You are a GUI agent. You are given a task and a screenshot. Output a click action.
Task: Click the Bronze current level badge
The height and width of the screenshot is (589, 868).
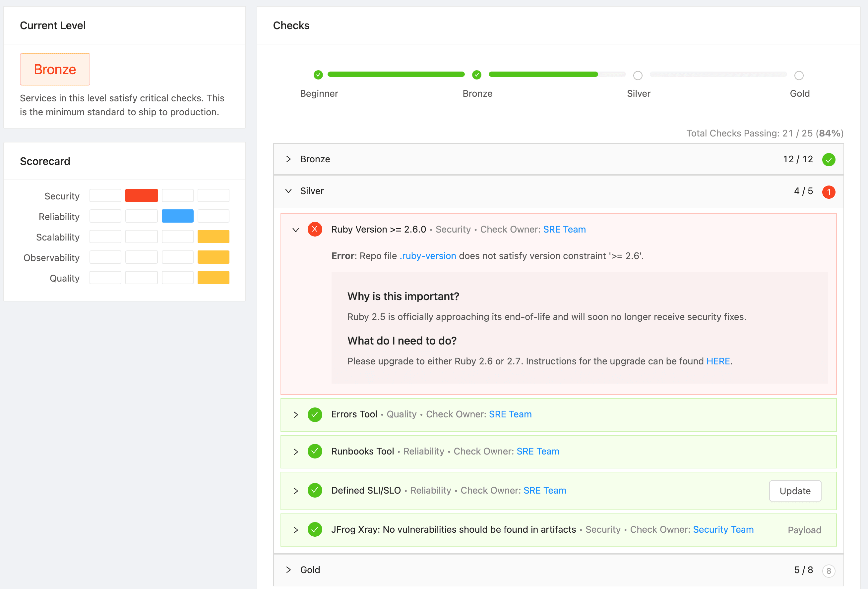coord(55,70)
